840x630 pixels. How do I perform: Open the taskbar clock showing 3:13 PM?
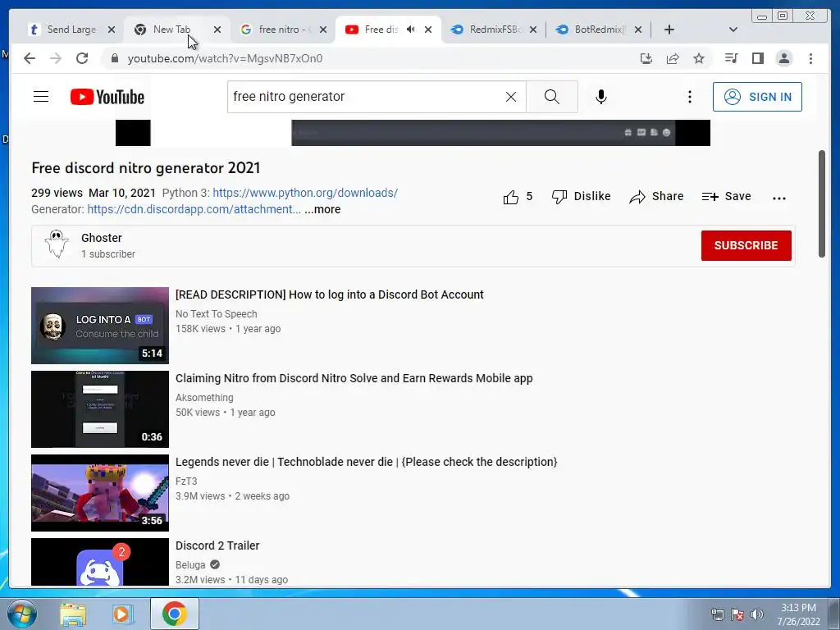pyautogui.click(x=798, y=614)
